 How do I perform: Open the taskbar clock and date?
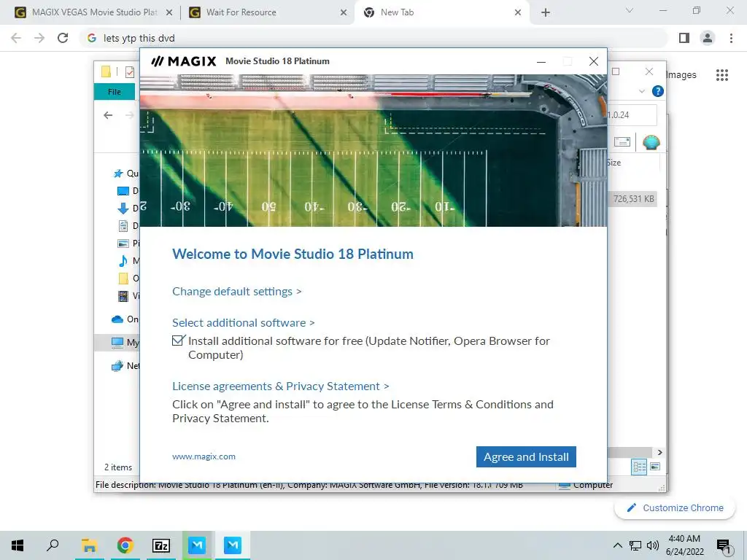click(684, 545)
